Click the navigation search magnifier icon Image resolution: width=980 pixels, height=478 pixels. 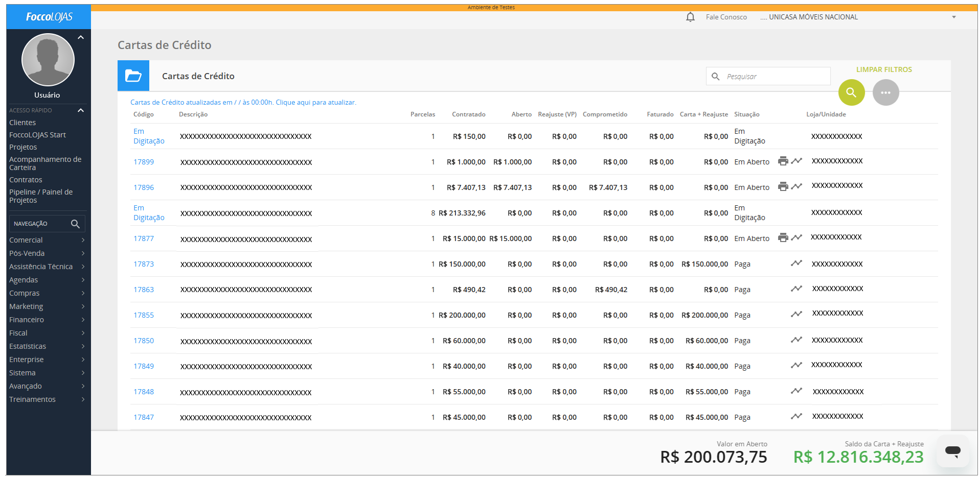(75, 224)
